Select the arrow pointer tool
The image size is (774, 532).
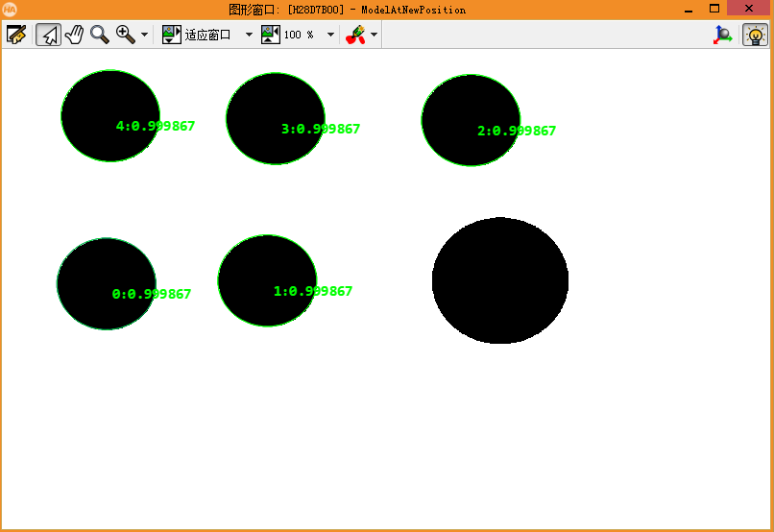[48, 35]
